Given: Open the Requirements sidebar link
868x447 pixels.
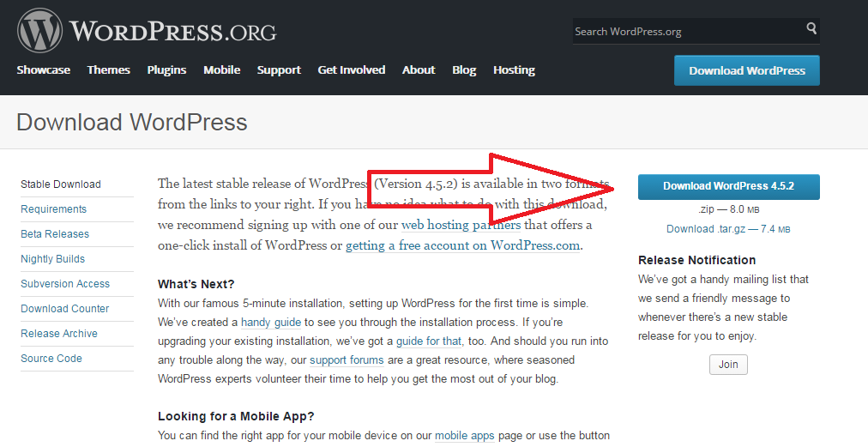Looking at the screenshot, I should pyautogui.click(x=54, y=209).
